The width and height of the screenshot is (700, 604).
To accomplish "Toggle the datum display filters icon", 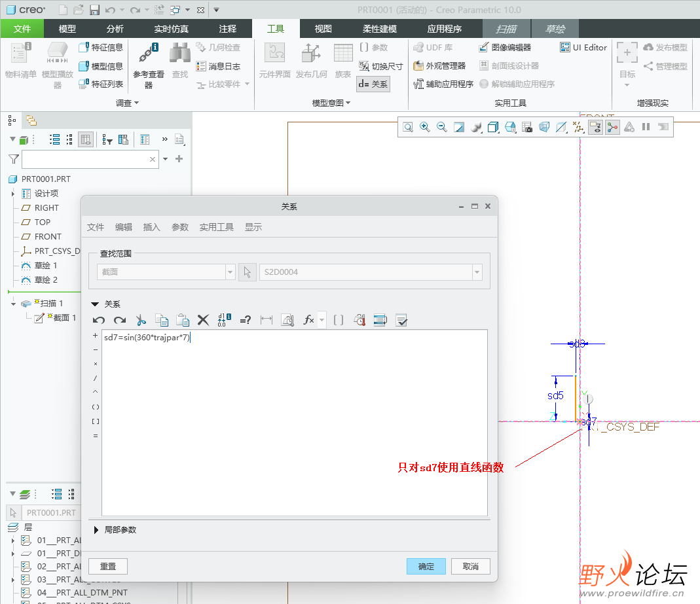I will pyautogui.click(x=579, y=127).
